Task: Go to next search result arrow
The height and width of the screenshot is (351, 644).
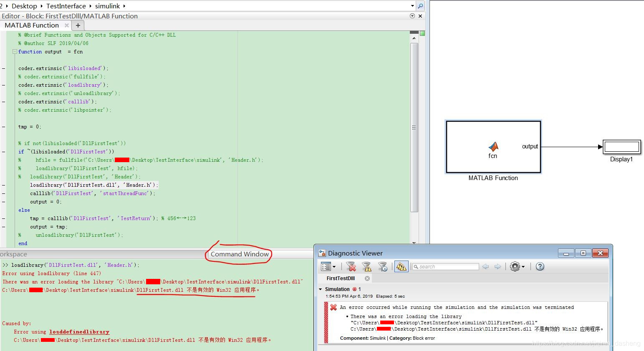Action: (x=498, y=267)
